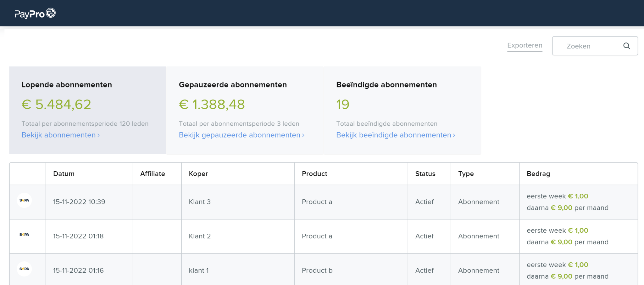This screenshot has width=644, height=285.
Task: Open Bekijk abonnementen
Action: click(x=58, y=135)
